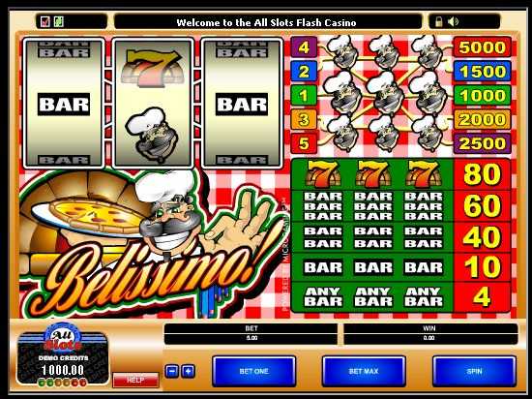This screenshot has width=532, height=399.
Task: Click the chef symbol on middle reel
Action: [x=152, y=135]
